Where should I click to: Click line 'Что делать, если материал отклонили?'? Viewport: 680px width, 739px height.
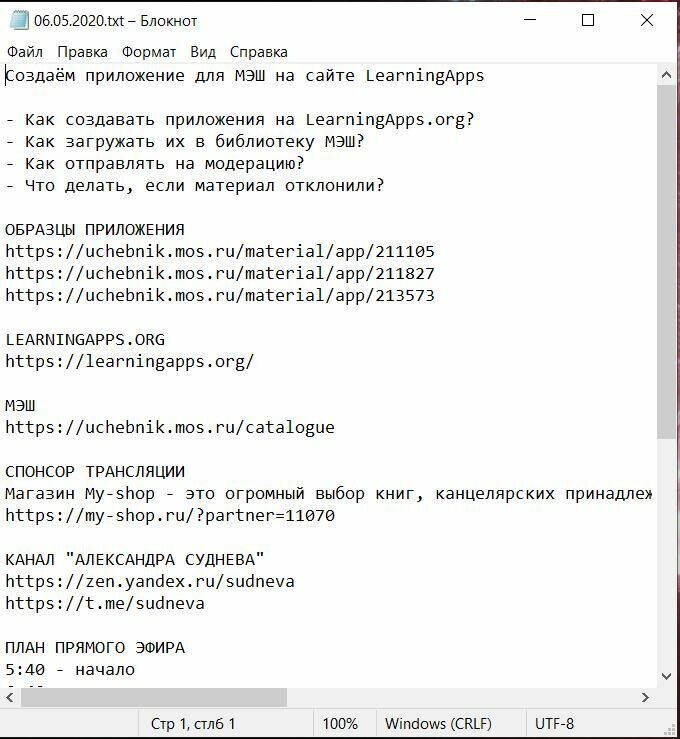coord(195,185)
